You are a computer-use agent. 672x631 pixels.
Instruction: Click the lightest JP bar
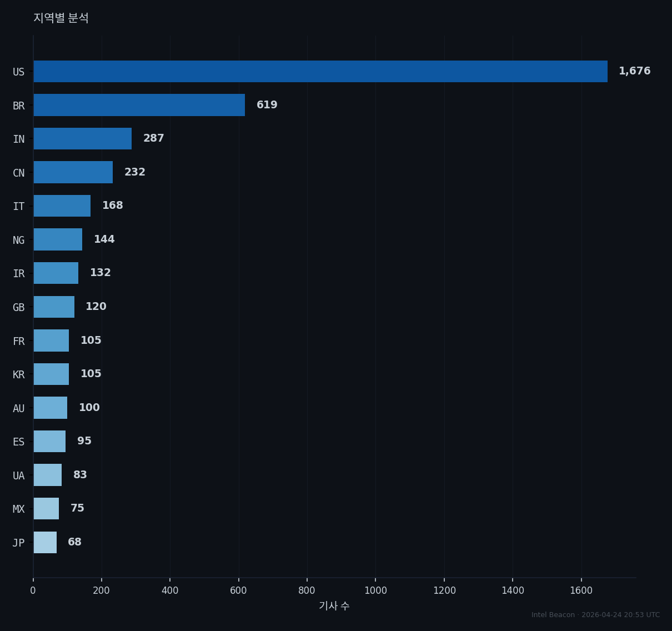click(x=45, y=542)
